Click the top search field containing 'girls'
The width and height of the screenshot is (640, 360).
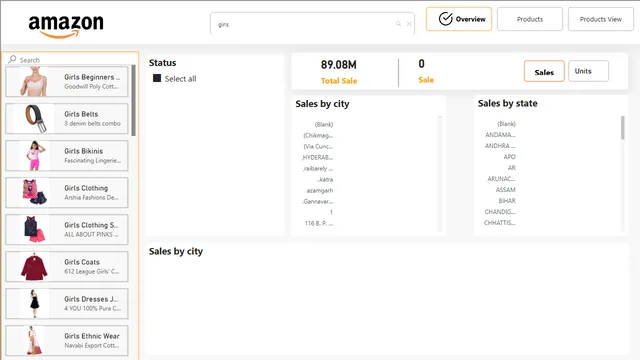312,24
